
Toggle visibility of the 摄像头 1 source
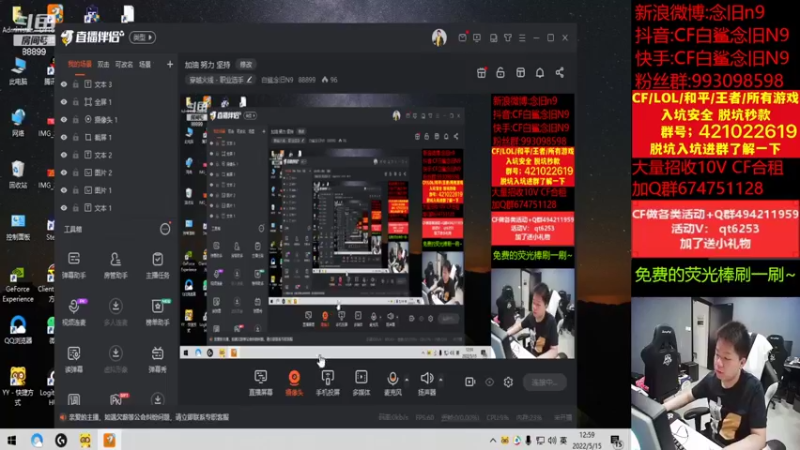pyautogui.click(x=64, y=119)
